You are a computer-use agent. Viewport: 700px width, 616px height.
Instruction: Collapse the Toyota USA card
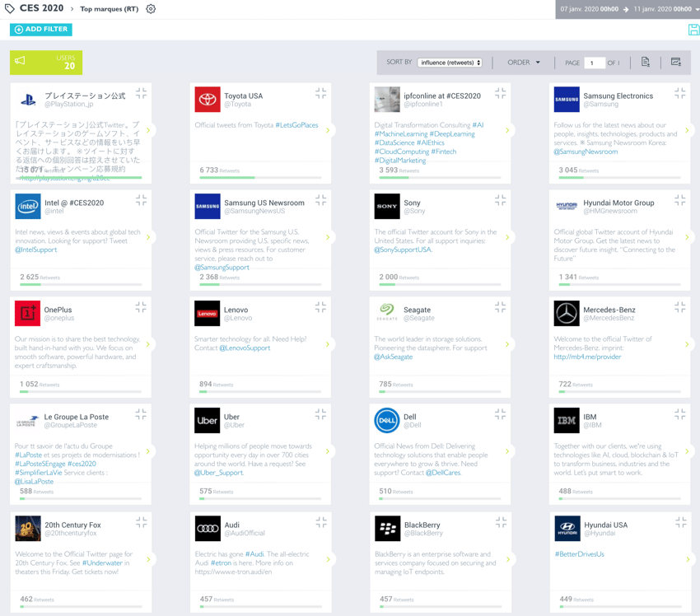coord(320,93)
